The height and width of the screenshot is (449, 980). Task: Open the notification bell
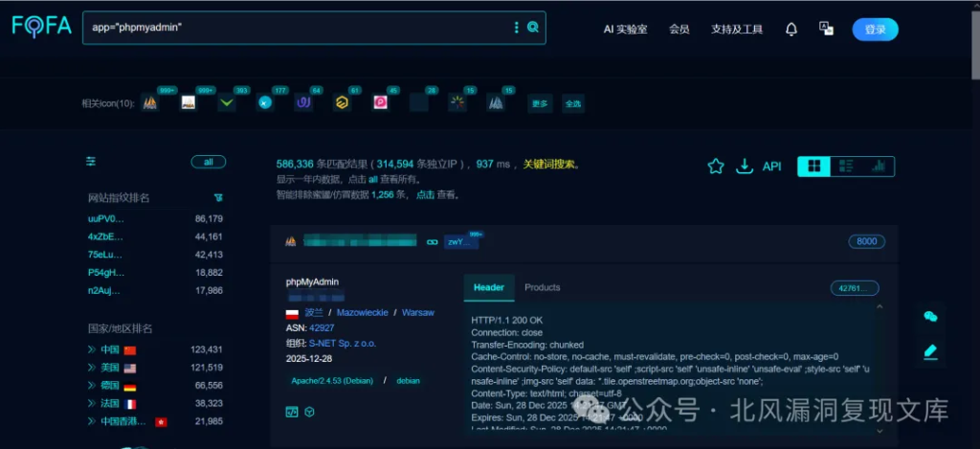(791, 30)
